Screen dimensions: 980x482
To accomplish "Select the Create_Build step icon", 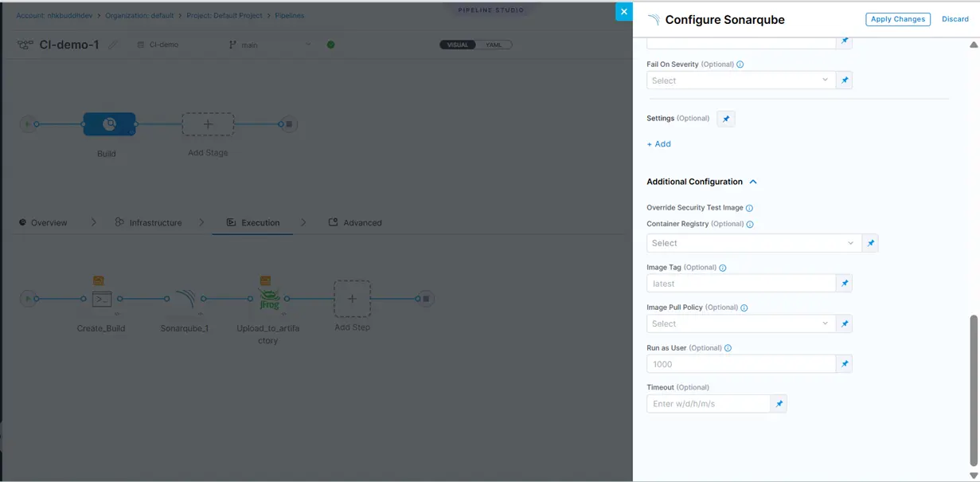I will [x=101, y=300].
